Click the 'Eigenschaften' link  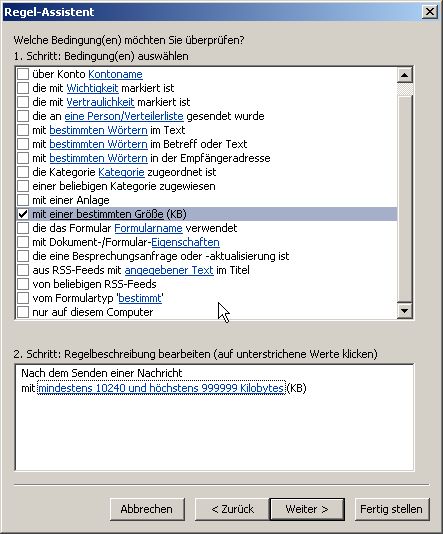pos(185,242)
